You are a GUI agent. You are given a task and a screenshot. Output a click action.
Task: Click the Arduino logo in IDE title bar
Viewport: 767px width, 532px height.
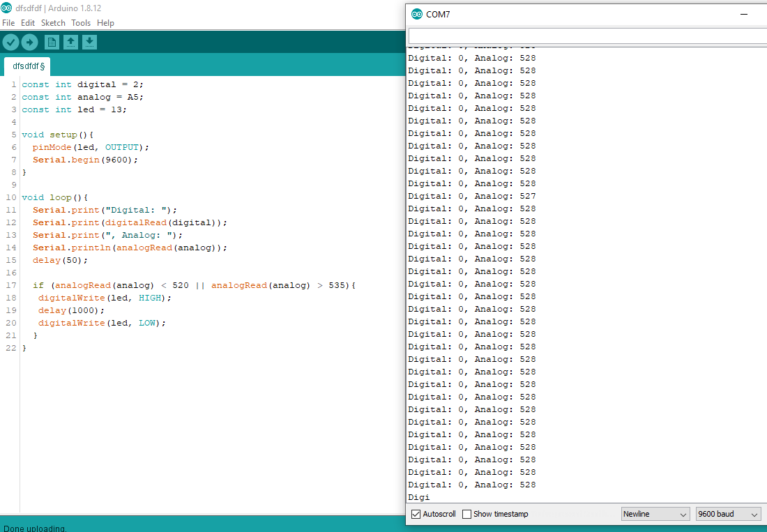[6, 8]
